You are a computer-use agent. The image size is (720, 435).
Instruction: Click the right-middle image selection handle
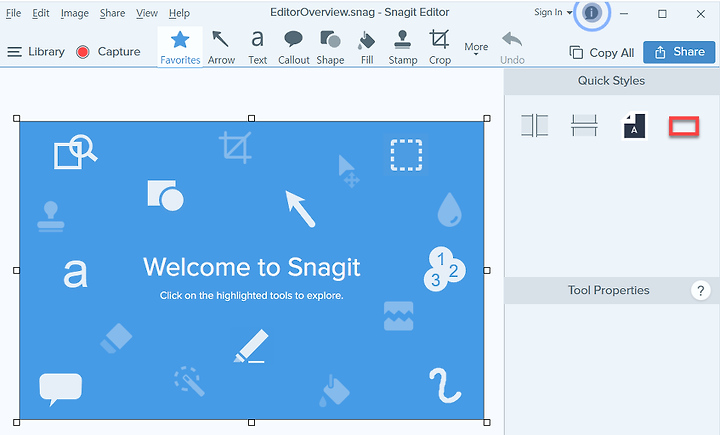point(487,271)
